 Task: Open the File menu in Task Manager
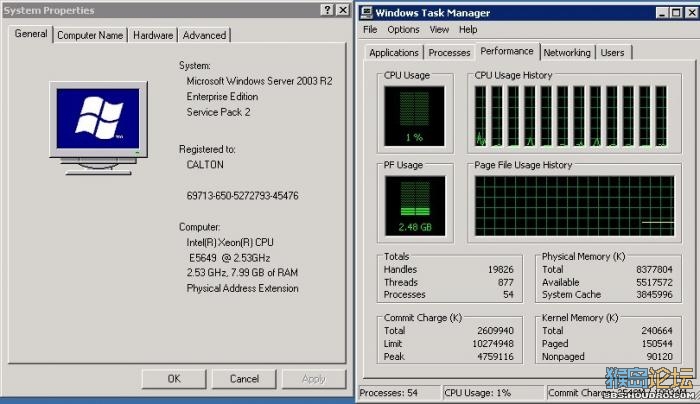(370, 29)
